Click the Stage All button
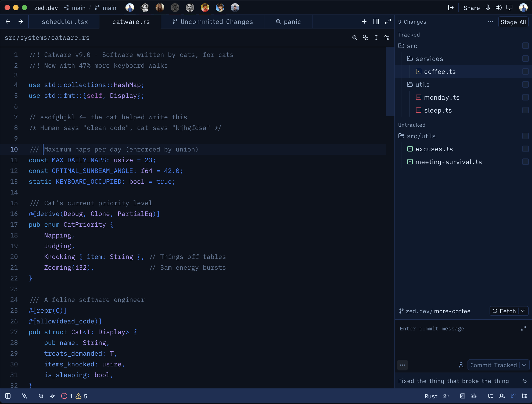The image size is (532, 404). [513, 22]
